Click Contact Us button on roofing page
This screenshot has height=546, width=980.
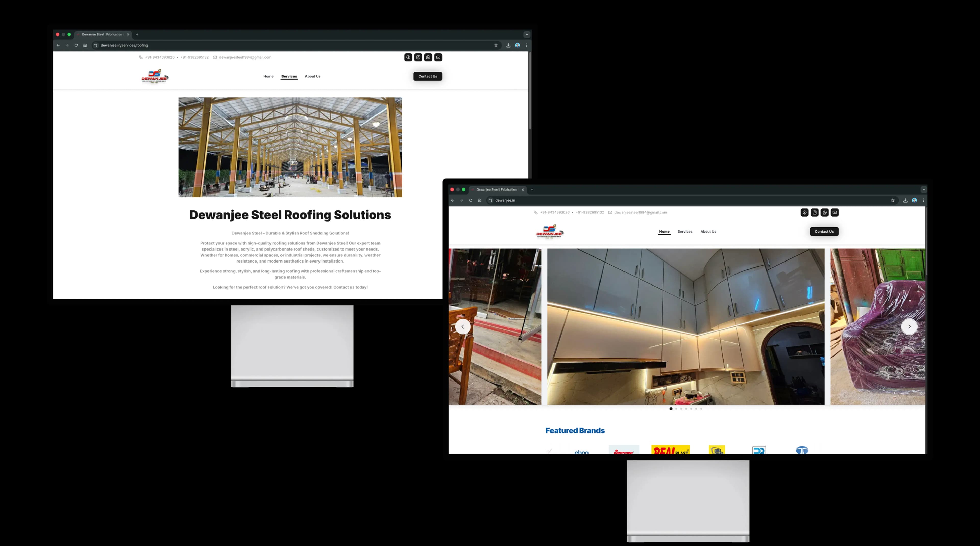pos(428,77)
